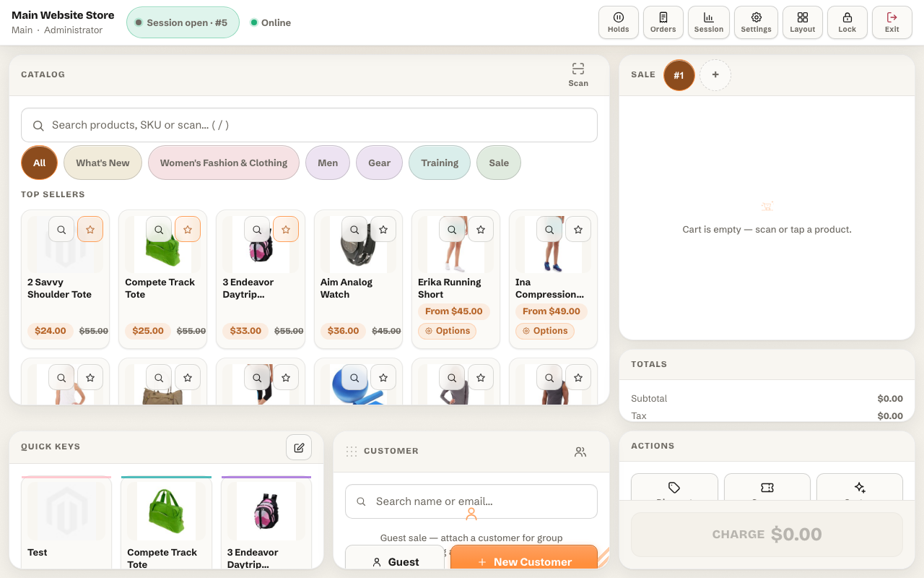The width and height of the screenshot is (924, 578).
Task: Toggle favorite star on Ina Compression short
Action: pyautogui.click(x=578, y=229)
